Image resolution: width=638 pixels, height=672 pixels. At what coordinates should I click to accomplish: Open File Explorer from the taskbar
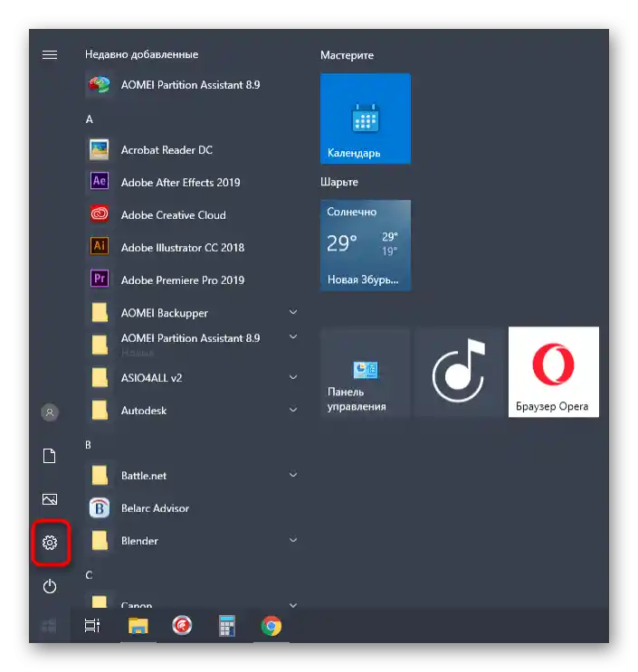(138, 626)
